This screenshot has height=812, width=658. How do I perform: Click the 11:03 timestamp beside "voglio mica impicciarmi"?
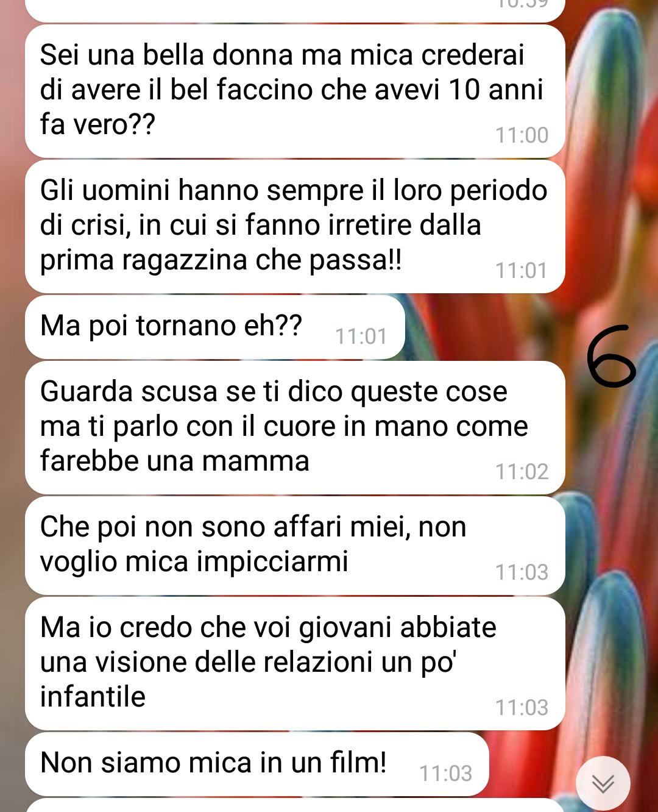tap(522, 572)
